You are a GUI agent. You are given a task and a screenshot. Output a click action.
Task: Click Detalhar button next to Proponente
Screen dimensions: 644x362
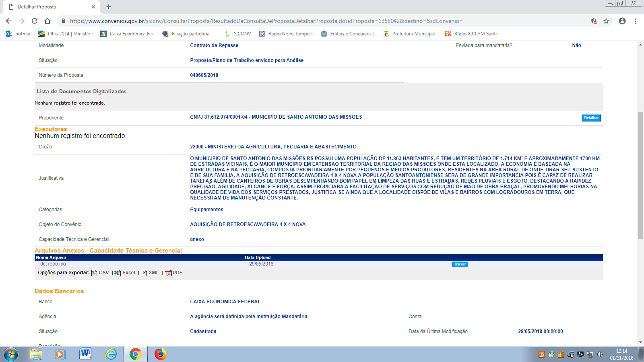point(591,118)
